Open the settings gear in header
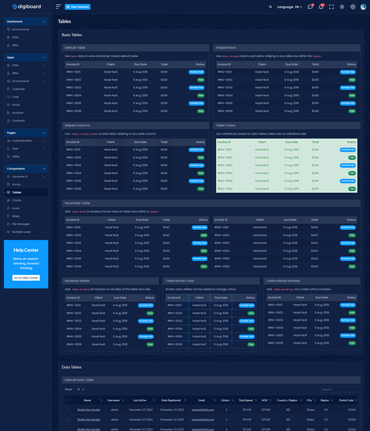Screen dimensions: 370x431 tap(353, 7)
